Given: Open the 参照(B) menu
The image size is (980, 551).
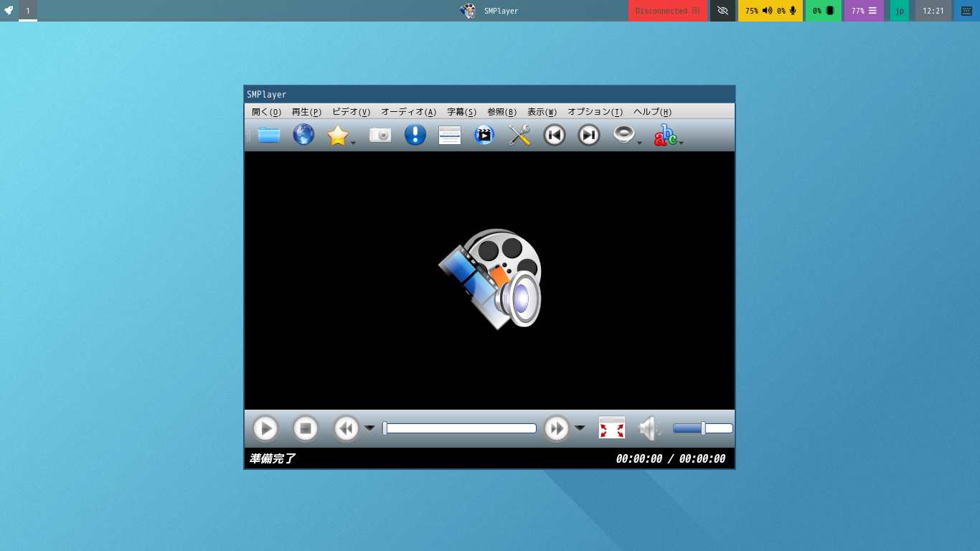Looking at the screenshot, I should [501, 112].
